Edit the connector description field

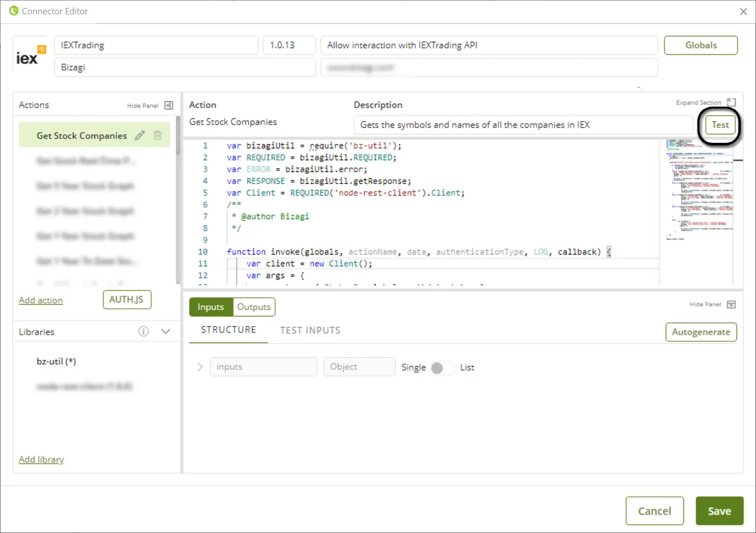[489, 45]
